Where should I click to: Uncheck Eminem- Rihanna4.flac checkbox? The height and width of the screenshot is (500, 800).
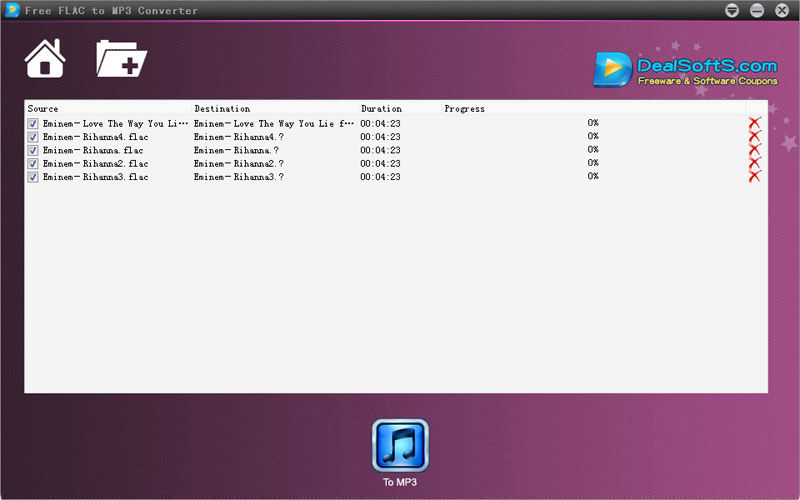(33, 137)
